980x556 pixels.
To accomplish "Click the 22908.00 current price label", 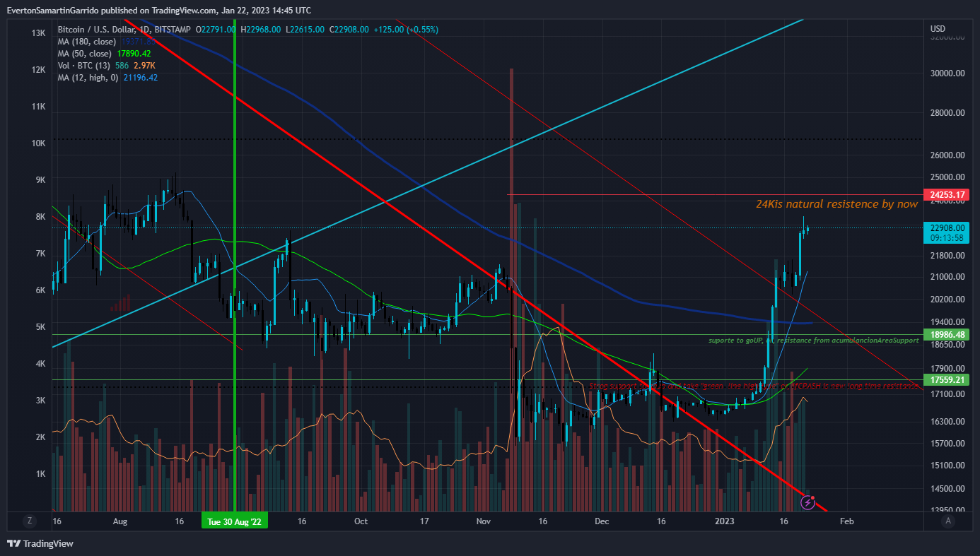I will [946, 227].
